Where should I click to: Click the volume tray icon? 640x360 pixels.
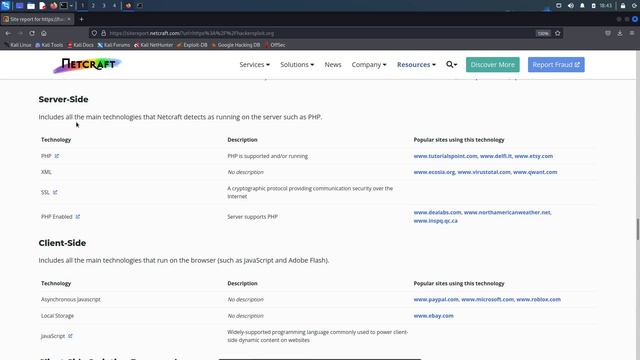pos(571,6)
